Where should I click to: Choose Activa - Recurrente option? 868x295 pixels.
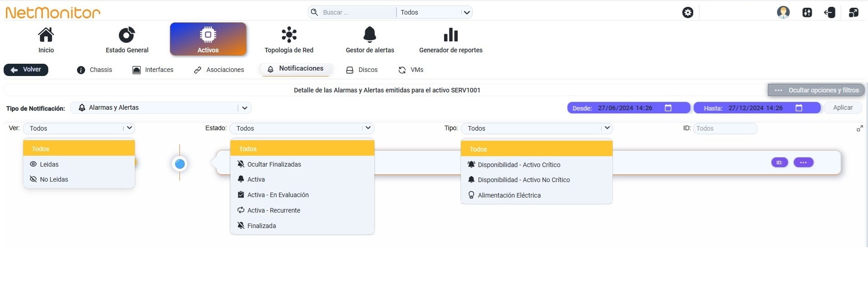point(302,210)
